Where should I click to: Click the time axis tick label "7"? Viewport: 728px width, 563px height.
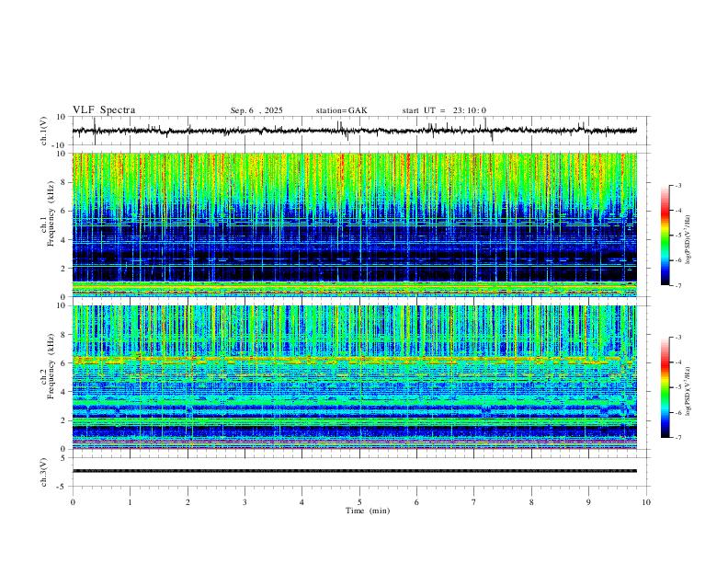point(474,502)
